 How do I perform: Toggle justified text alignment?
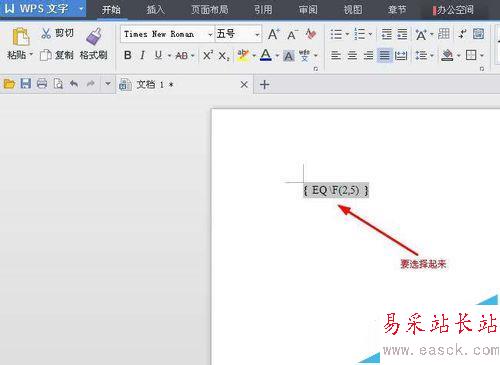click(384, 55)
